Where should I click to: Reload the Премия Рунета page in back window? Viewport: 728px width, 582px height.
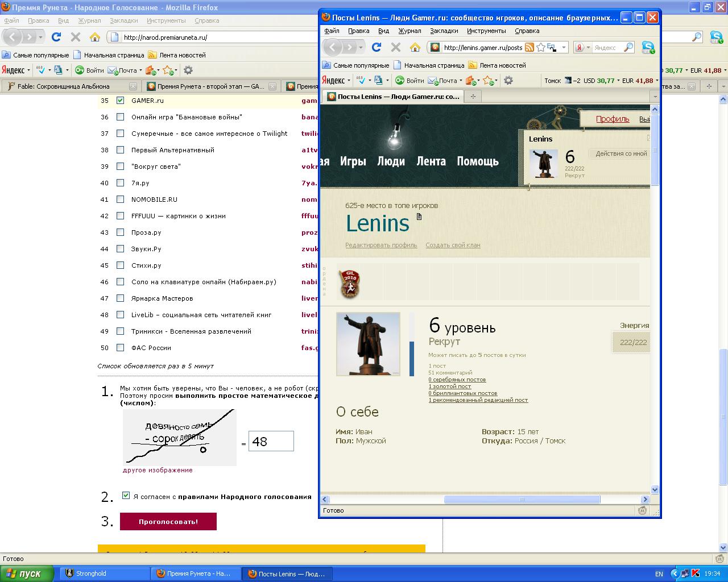[x=56, y=37]
